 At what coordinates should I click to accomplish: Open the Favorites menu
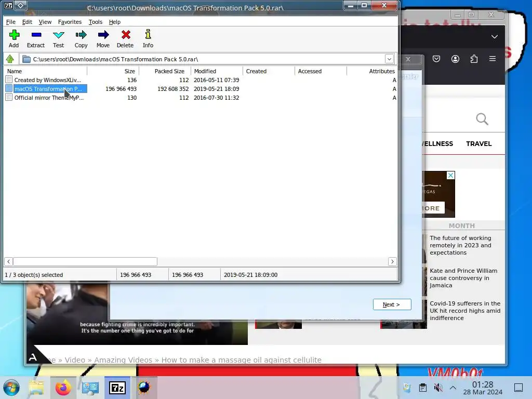(x=70, y=22)
